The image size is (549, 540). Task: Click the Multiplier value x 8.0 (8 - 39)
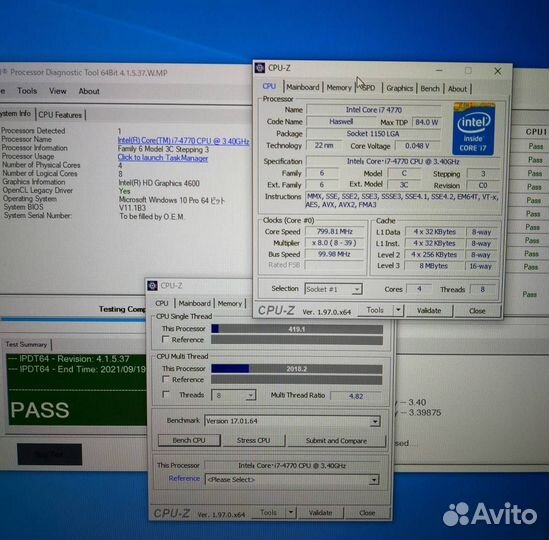334,243
